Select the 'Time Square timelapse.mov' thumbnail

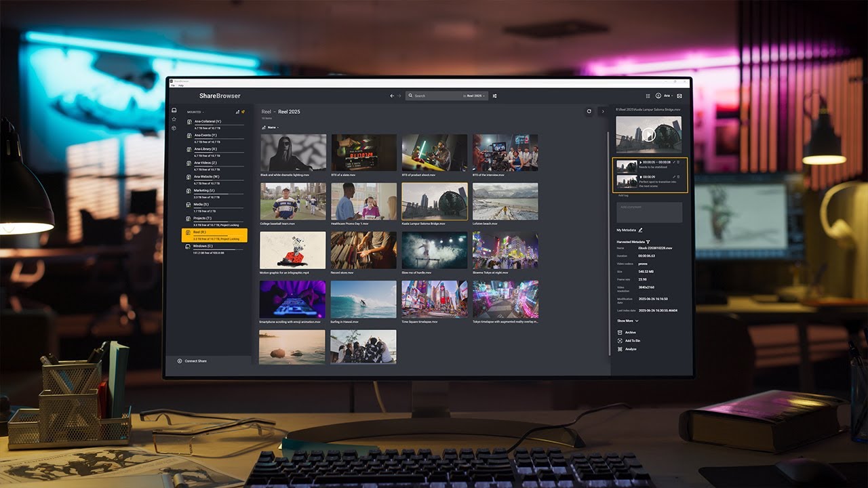[434, 300]
